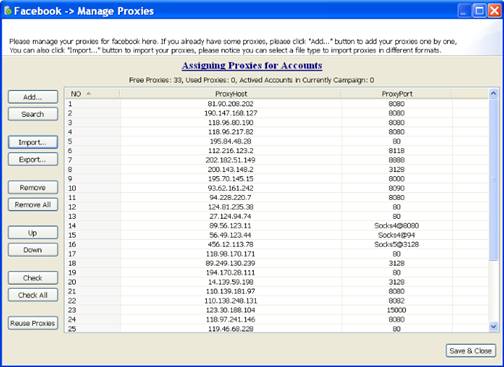The width and height of the screenshot is (504, 367).
Task: Maximize the Manage Proxies window
Action: [x=479, y=11]
